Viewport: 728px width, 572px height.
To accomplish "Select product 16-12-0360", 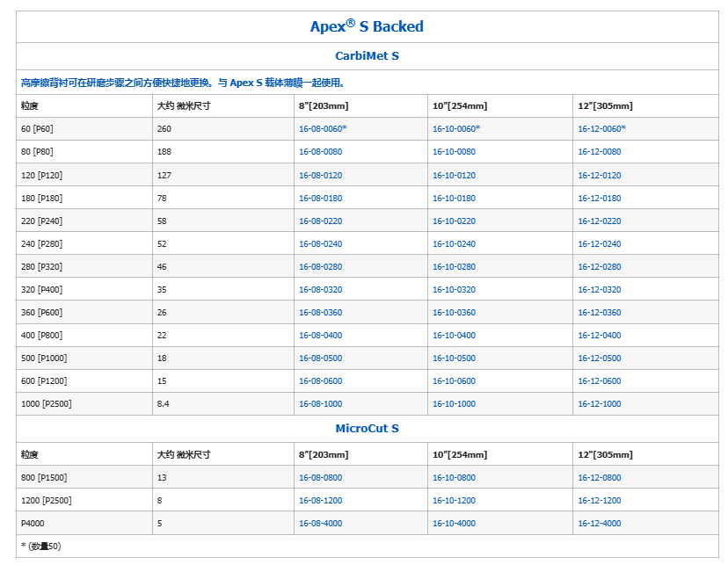I will point(600,313).
